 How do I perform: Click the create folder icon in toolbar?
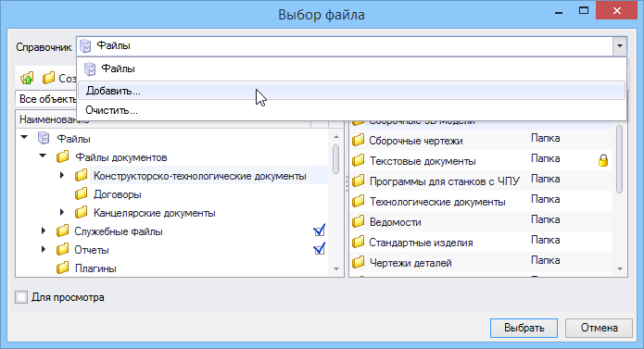pyautogui.click(x=49, y=78)
